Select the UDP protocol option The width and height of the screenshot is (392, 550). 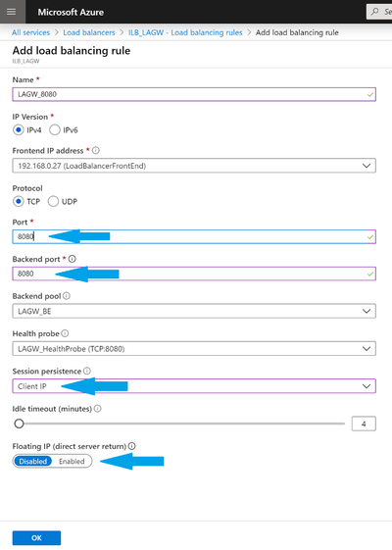point(53,202)
